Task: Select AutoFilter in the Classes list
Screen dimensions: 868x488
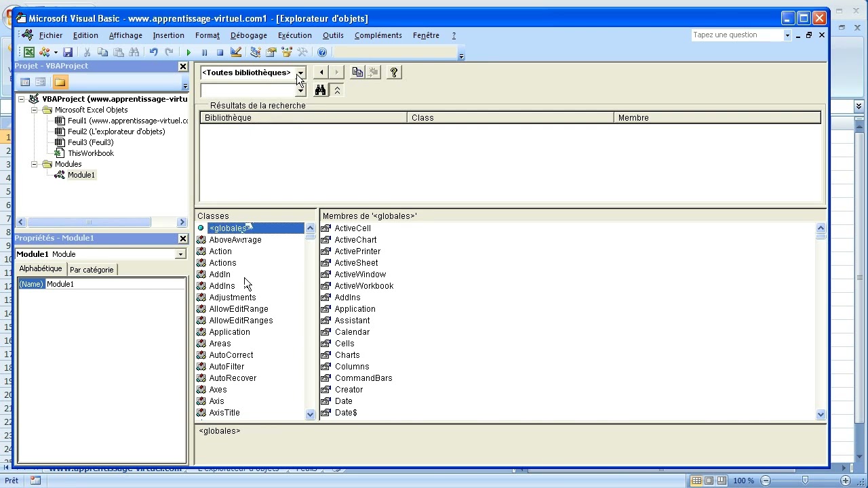Action: coord(226,367)
